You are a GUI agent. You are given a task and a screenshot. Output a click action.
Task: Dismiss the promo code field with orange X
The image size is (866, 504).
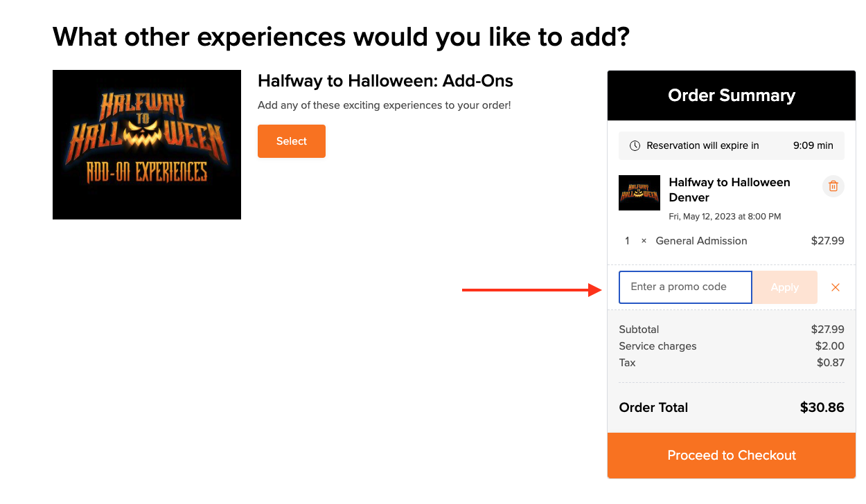tap(836, 287)
